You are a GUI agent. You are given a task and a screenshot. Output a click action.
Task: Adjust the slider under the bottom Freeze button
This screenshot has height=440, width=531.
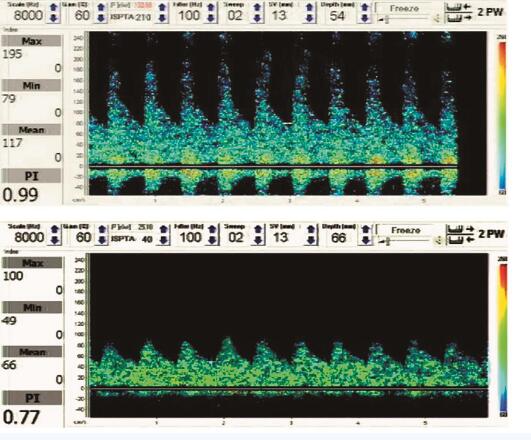click(x=388, y=242)
